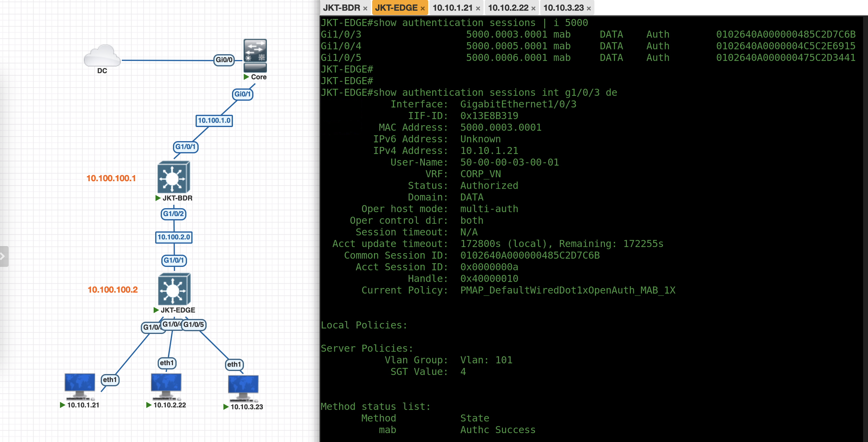The image size is (868, 442).
Task: Click the 10.100.100.1 orange text label
Action: 111,178
